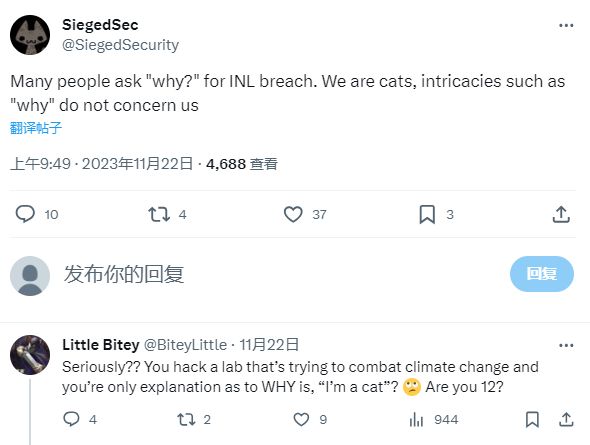Reply to Little Bitey's comment
Image resolution: width=590 pixels, height=445 pixels.
click(71, 419)
